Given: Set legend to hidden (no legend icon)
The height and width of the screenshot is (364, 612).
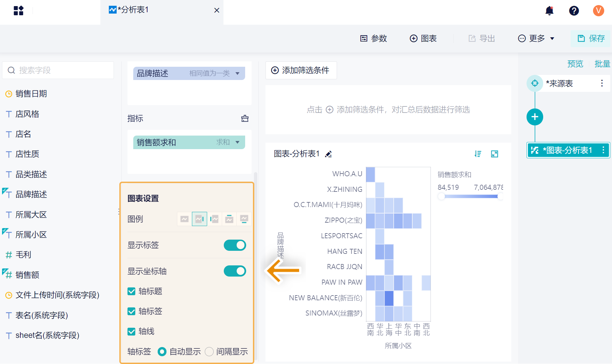Looking at the screenshot, I should point(184,219).
